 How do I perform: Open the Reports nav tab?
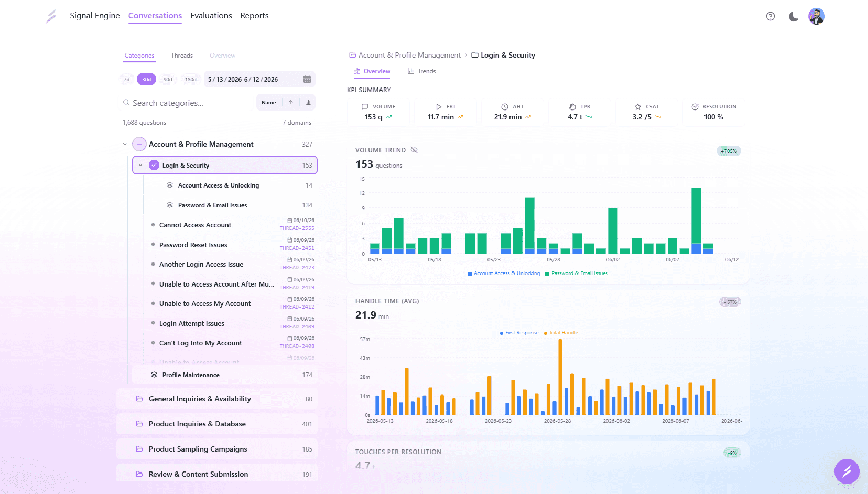[x=255, y=16]
